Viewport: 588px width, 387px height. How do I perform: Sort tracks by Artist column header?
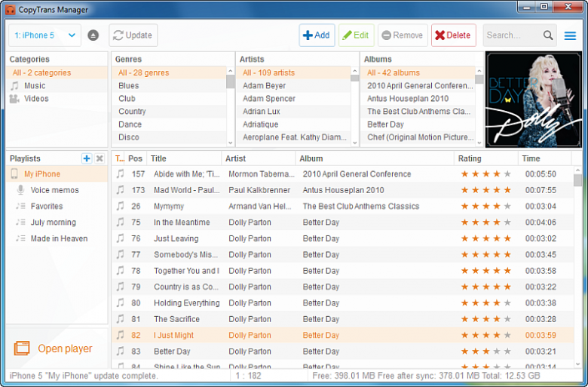pos(236,158)
